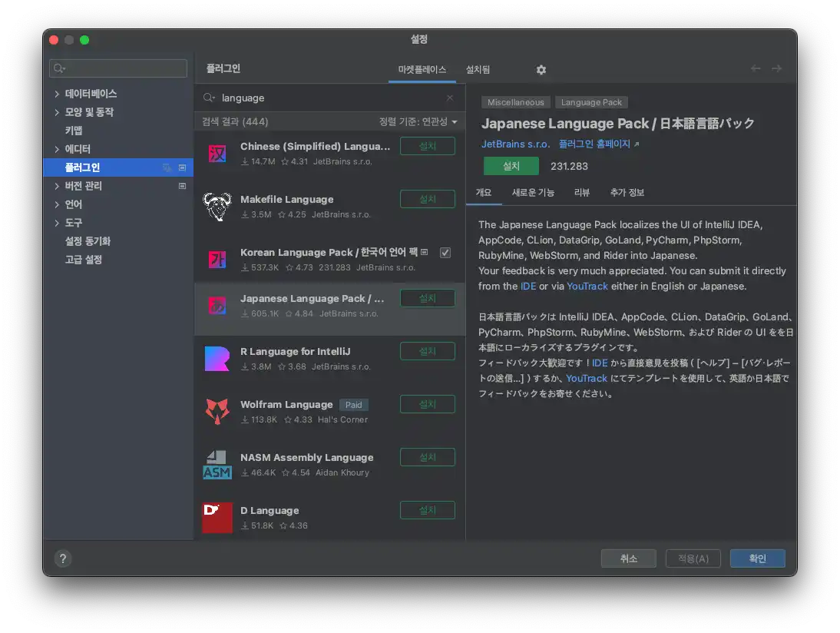Install the Wolfram Language plugin
The image size is (840, 633).
428,404
